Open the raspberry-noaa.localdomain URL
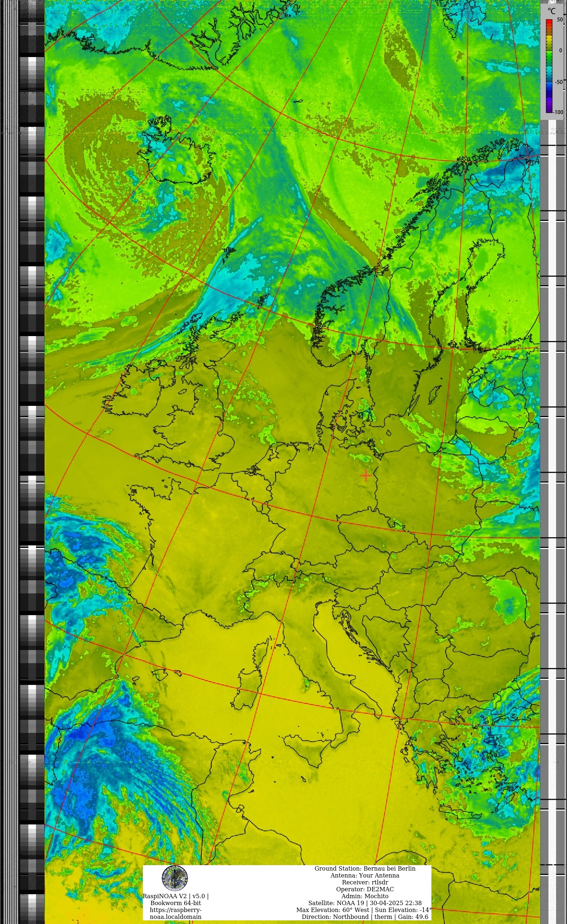The width and height of the screenshot is (567, 924). (176, 913)
